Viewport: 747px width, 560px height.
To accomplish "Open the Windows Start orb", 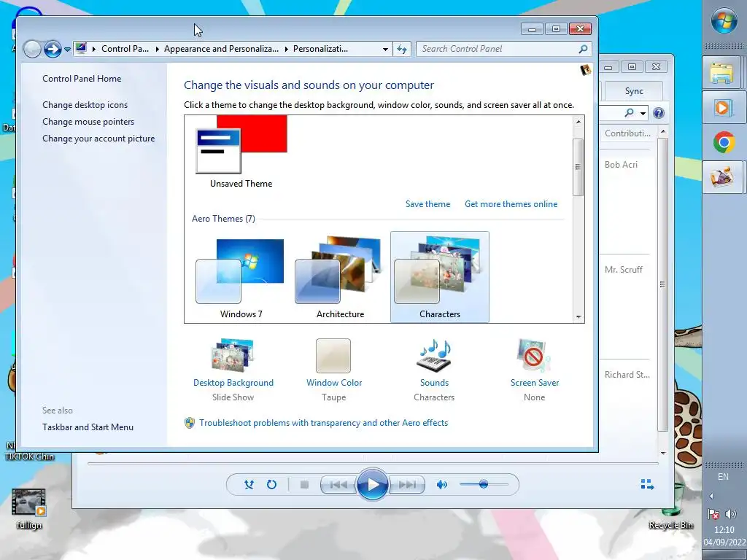I will click(724, 21).
